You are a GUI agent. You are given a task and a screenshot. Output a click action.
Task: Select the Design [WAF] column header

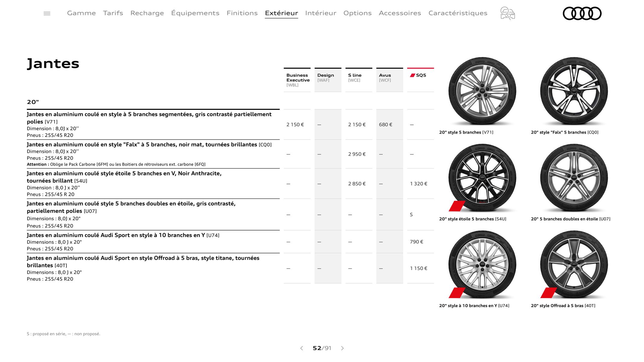(x=328, y=80)
